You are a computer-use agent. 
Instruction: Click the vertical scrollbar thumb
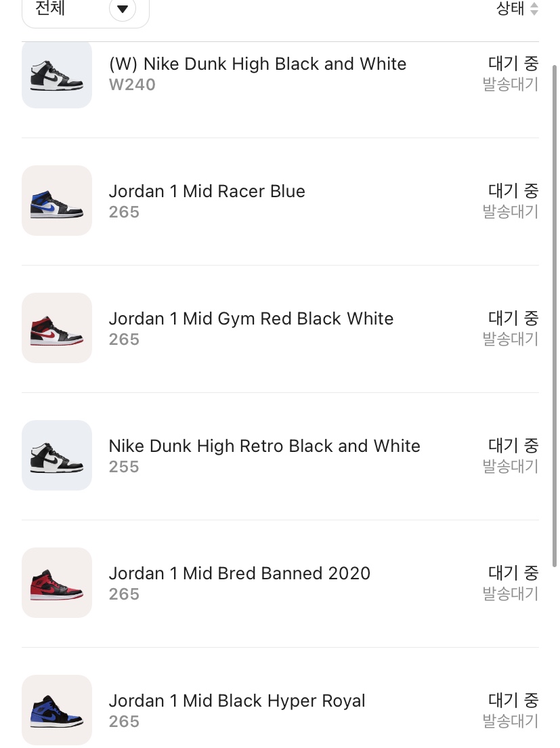(555, 316)
